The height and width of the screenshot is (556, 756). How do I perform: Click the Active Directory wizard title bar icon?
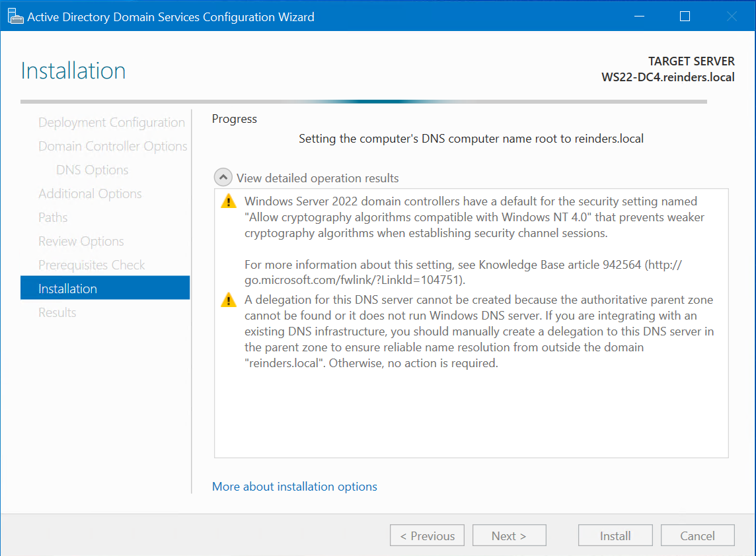15,15
